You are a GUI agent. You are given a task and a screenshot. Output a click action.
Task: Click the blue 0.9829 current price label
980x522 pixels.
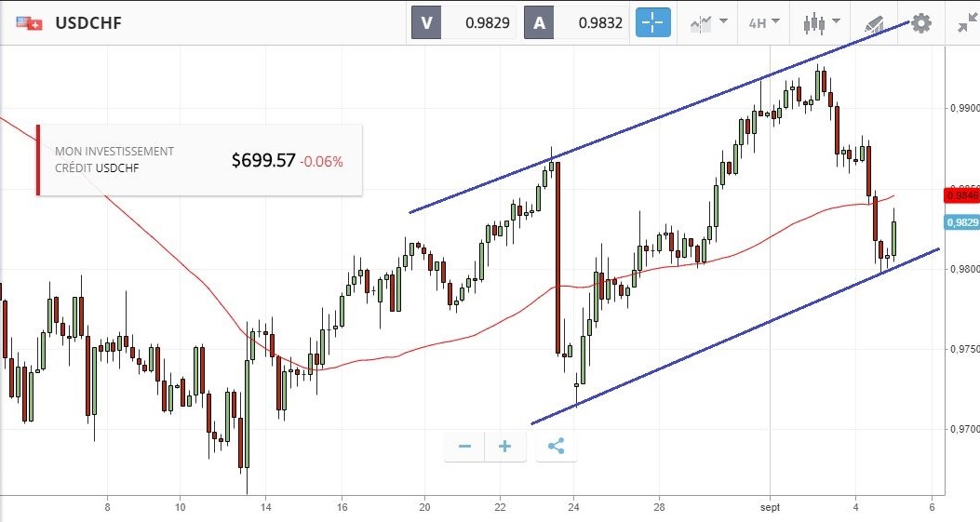tap(961, 222)
